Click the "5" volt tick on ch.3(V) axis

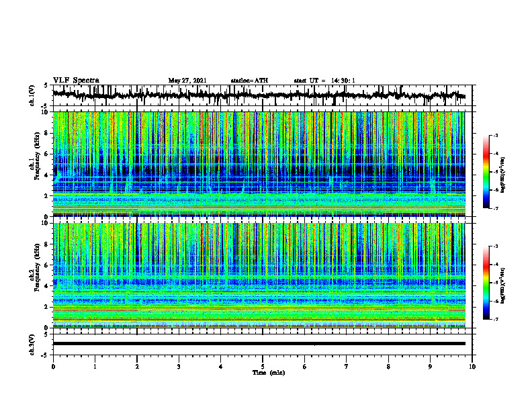[46, 334]
